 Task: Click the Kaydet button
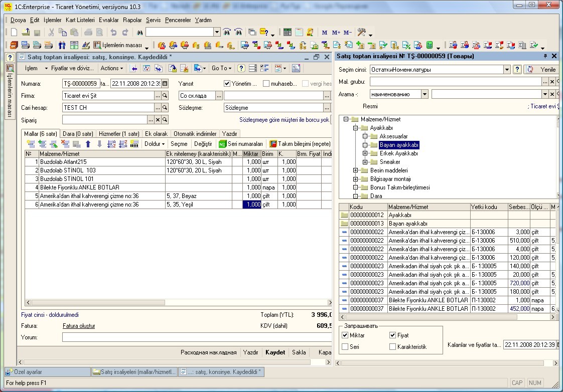[x=275, y=352]
